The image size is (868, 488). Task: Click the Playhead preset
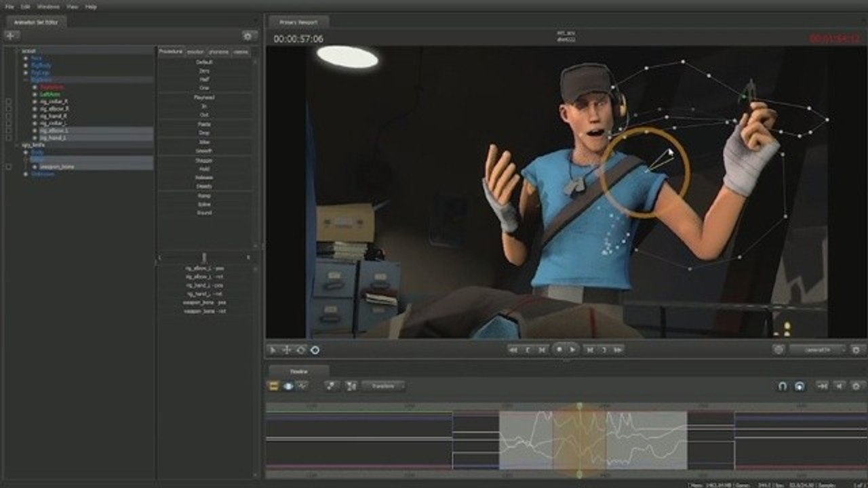pos(204,98)
